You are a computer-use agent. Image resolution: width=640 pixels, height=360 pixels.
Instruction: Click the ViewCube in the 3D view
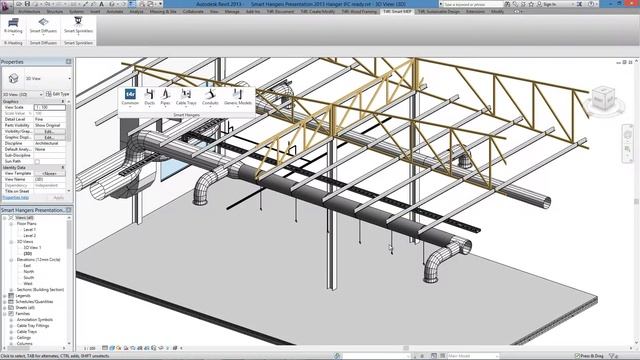pos(603,98)
